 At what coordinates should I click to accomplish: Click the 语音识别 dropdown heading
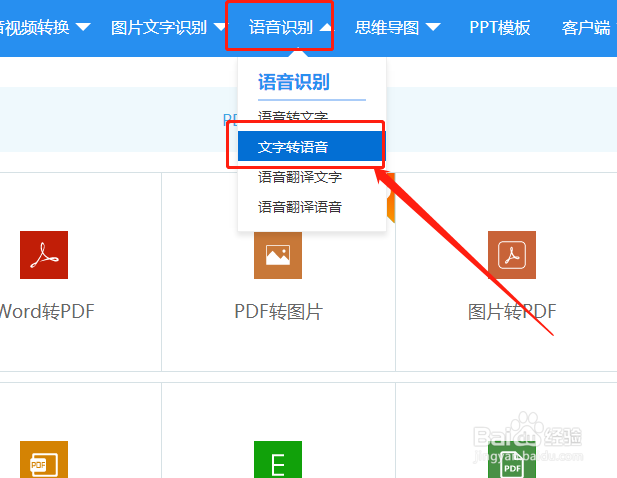point(294,82)
